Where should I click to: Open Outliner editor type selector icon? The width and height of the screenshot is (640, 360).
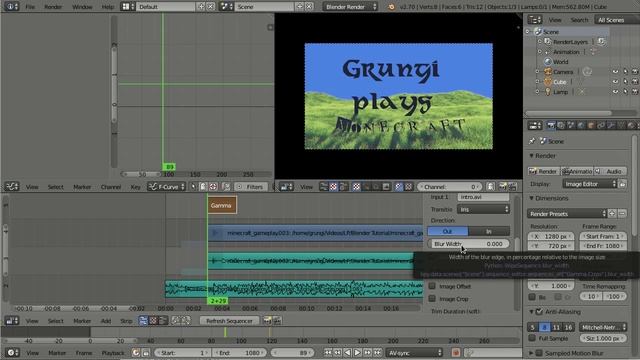pyautogui.click(x=534, y=20)
